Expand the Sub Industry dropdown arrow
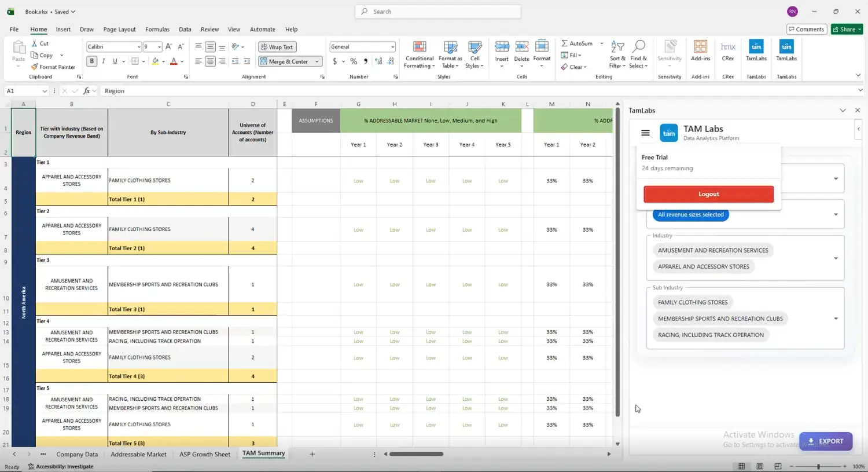868x472 pixels. pos(836,319)
